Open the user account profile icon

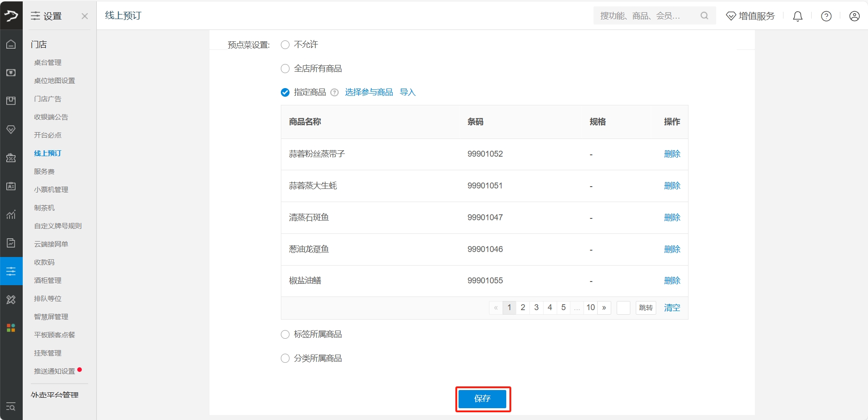[854, 16]
